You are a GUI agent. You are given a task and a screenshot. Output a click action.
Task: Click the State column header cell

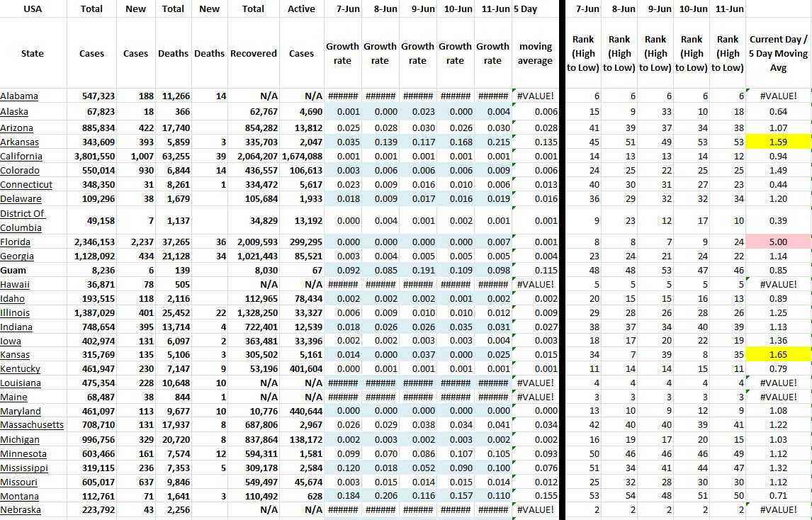point(32,53)
